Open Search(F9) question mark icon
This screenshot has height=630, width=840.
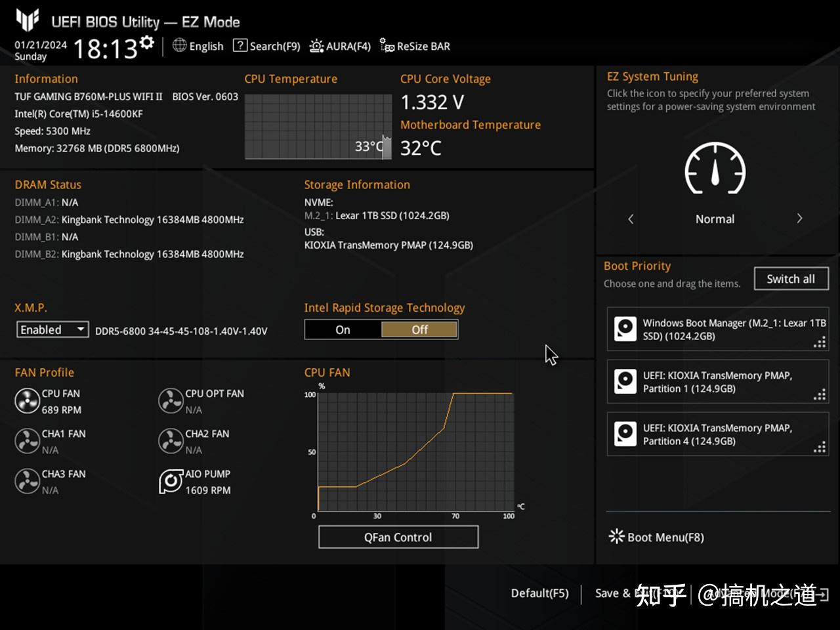[x=240, y=45]
